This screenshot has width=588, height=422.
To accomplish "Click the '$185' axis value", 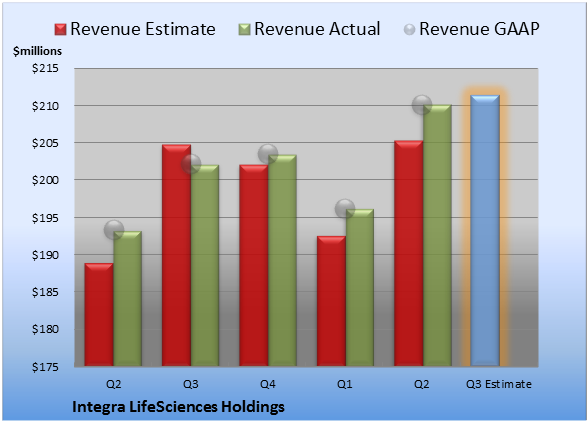I will (x=46, y=292).
